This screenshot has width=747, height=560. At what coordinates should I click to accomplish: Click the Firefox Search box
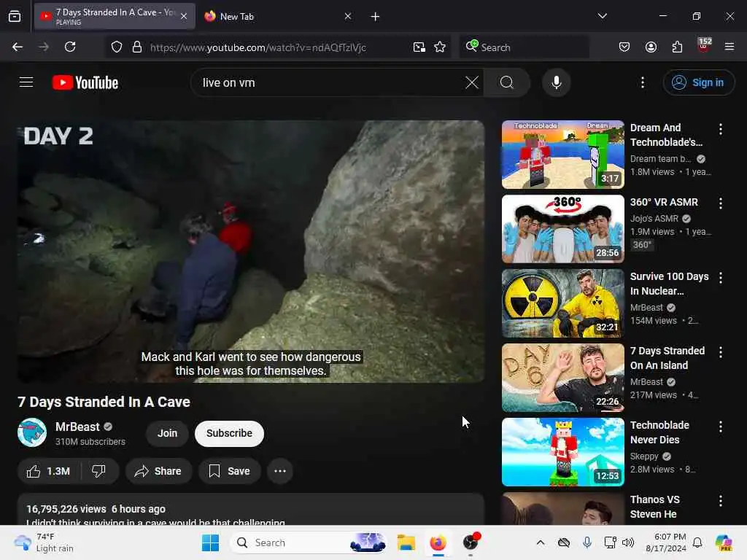524,47
